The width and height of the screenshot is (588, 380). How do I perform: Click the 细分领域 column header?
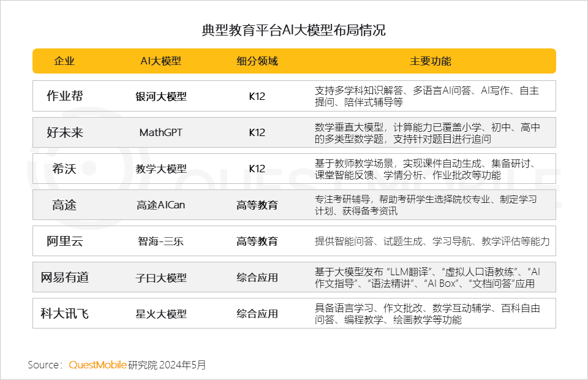tap(257, 61)
